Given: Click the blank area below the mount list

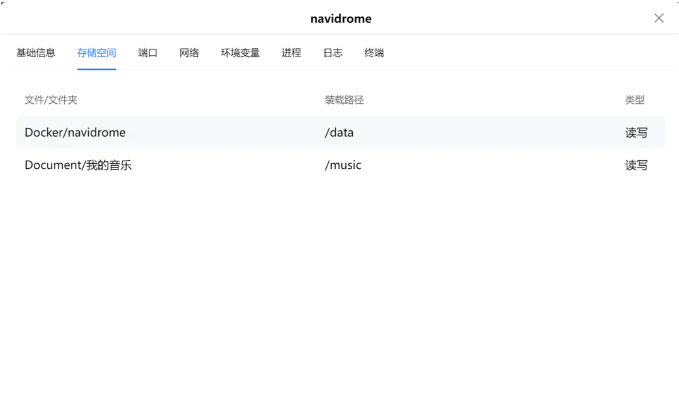Looking at the screenshot, I should pyautogui.click(x=340, y=300).
